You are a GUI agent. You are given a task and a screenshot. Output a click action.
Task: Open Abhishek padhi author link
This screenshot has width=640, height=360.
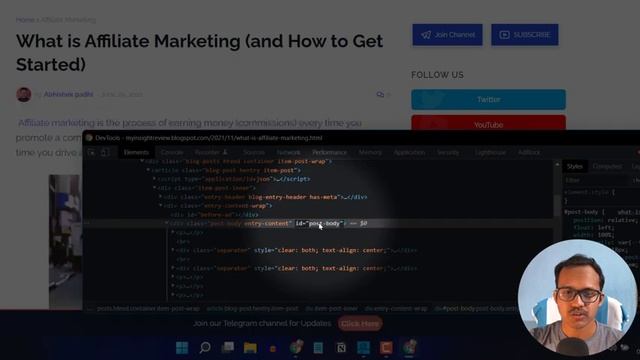click(69, 94)
